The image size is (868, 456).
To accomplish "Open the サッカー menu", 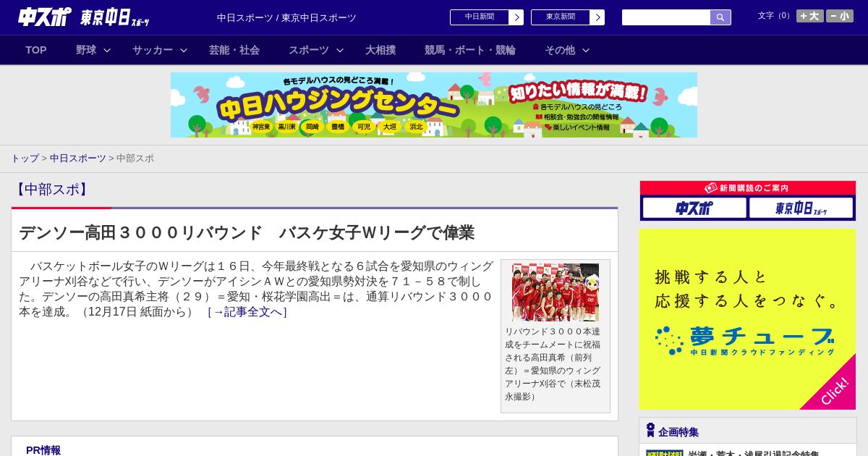I will [153, 50].
